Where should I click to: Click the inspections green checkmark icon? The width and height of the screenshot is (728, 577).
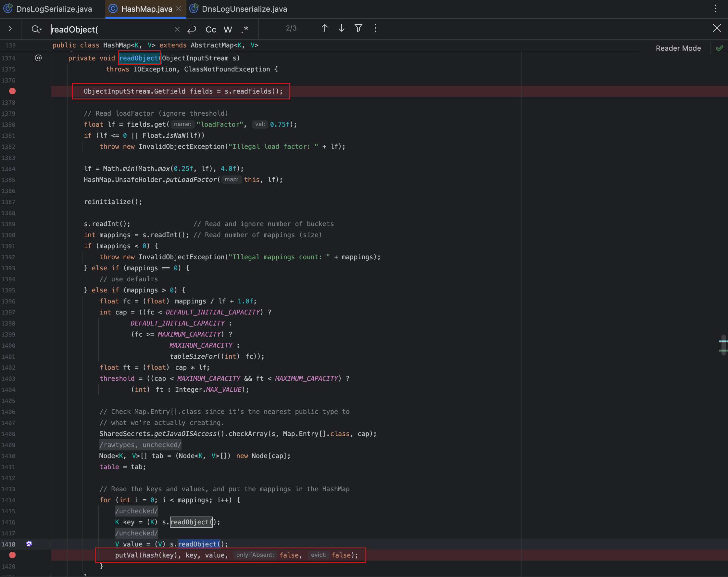pos(719,48)
